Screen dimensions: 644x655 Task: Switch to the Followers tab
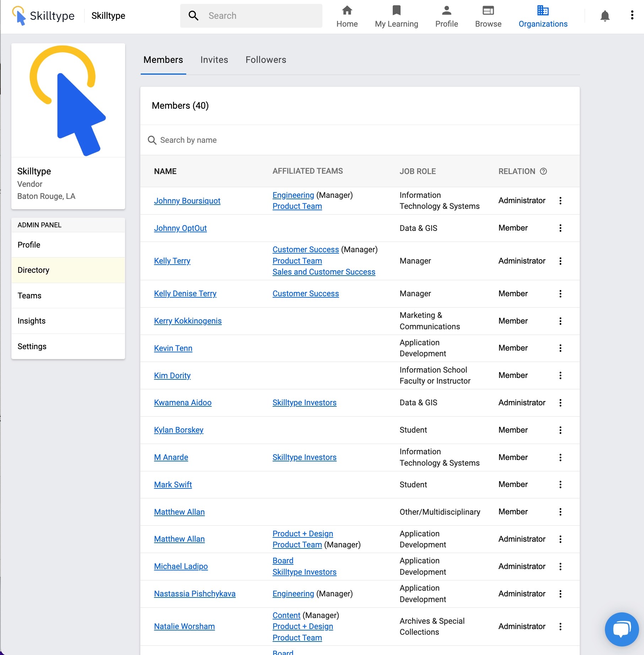[x=266, y=60]
